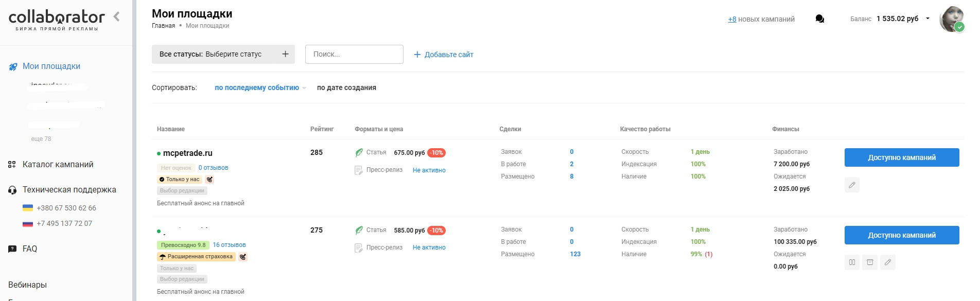Click the target icon beside 'Только у нас' badge
The height and width of the screenshot is (301, 980).
click(209, 180)
